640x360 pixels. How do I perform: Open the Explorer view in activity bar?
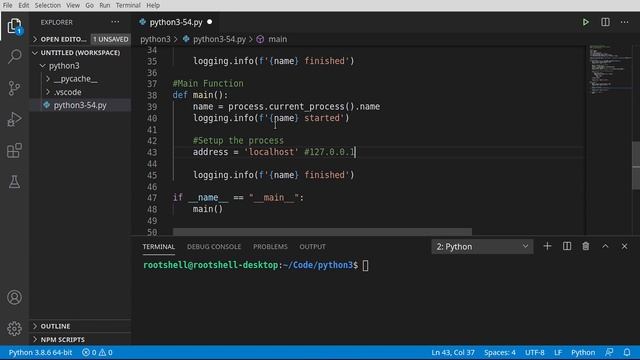click(x=14, y=27)
